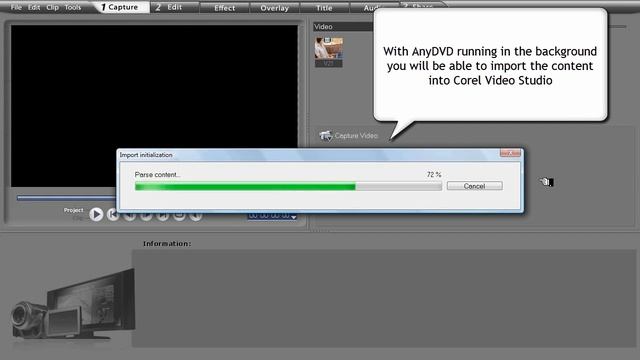The width and height of the screenshot is (640, 360).
Task: Open the Edit menu
Action: pos(34,7)
